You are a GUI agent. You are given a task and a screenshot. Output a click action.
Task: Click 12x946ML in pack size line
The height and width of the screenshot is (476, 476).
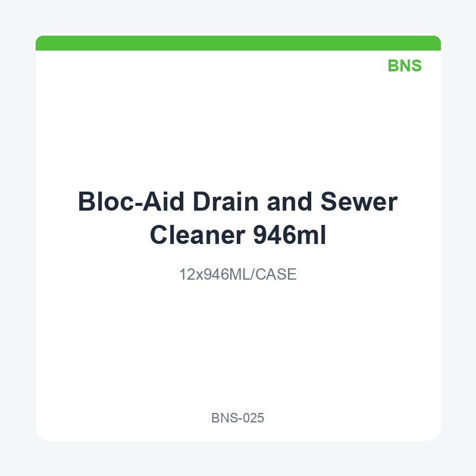pyautogui.click(x=214, y=274)
